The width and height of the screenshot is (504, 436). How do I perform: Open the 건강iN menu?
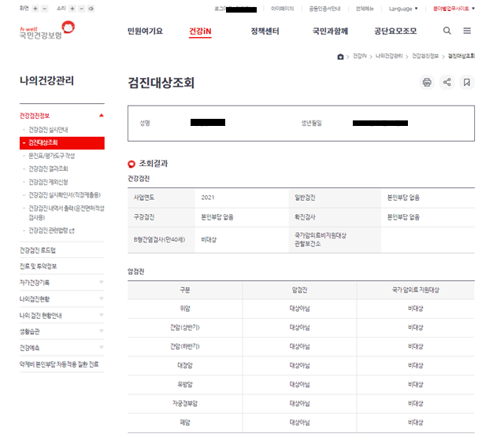tap(200, 31)
